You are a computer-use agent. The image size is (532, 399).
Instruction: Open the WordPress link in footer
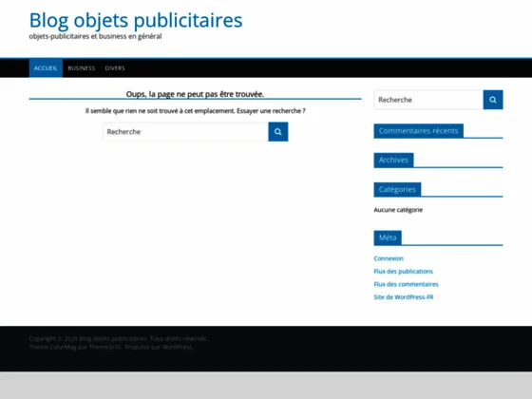[177, 347]
